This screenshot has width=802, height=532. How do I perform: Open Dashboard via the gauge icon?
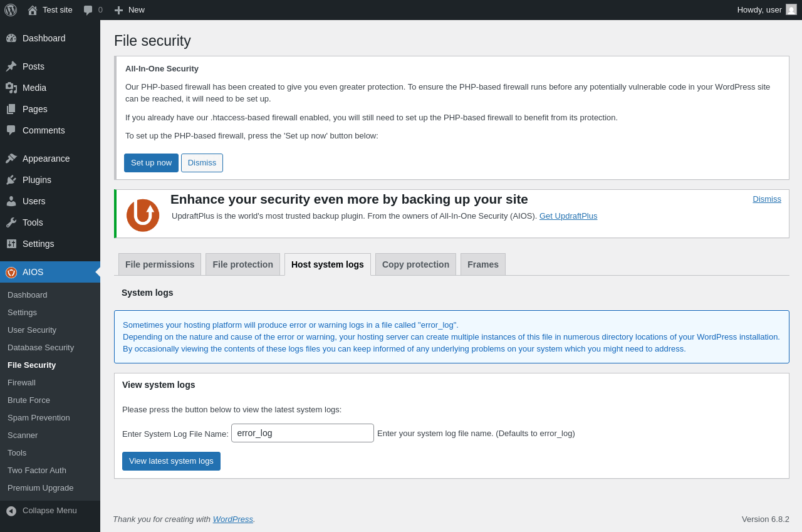pos(11,38)
